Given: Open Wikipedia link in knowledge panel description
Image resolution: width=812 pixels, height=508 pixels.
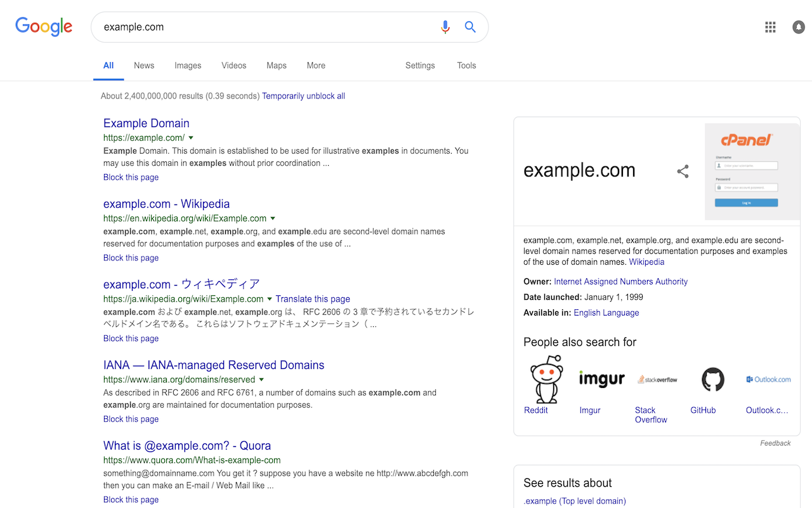Looking at the screenshot, I should click(647, 262).
